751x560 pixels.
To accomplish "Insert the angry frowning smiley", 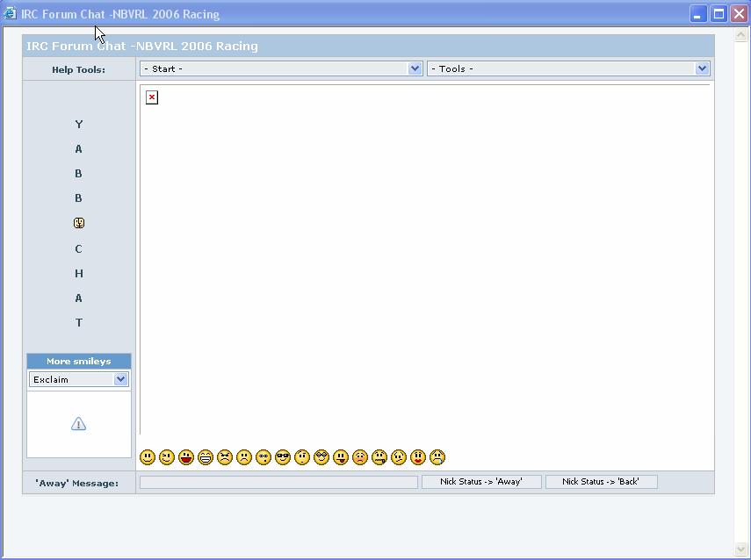I will tap(225, 457).
